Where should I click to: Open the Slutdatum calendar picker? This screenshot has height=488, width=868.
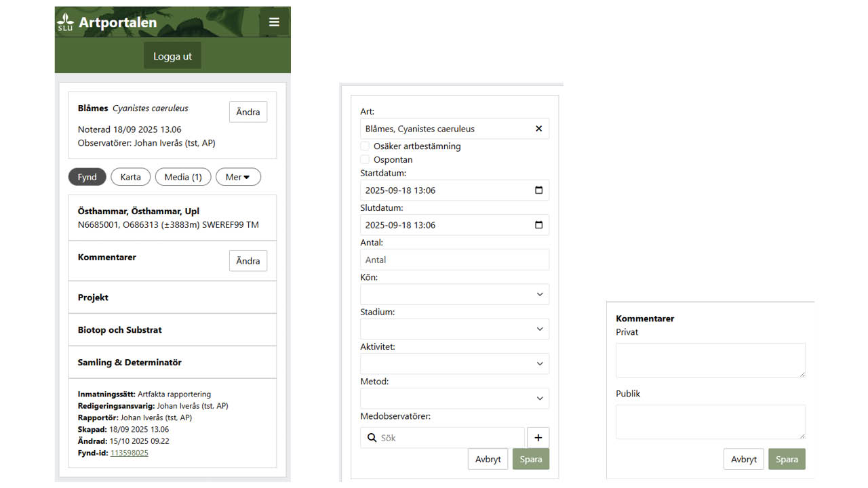[x=538, y=225]
